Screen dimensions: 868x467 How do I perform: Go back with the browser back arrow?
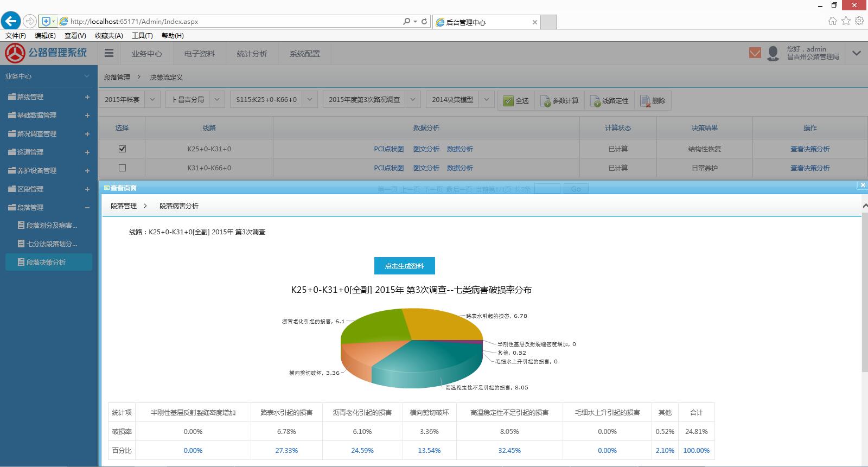tap(11, 21)
